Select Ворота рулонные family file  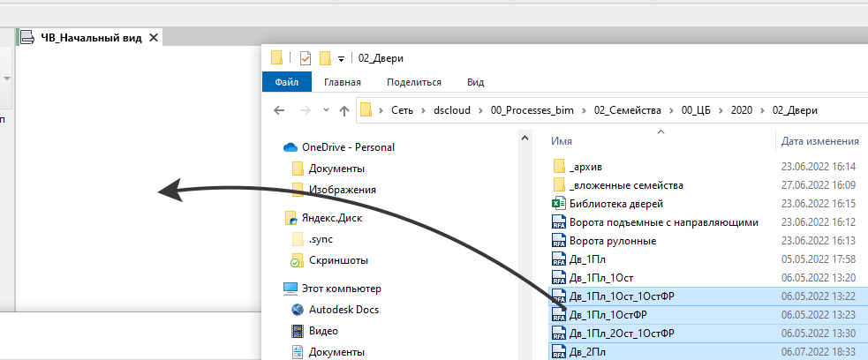click(x=613, y=241)
